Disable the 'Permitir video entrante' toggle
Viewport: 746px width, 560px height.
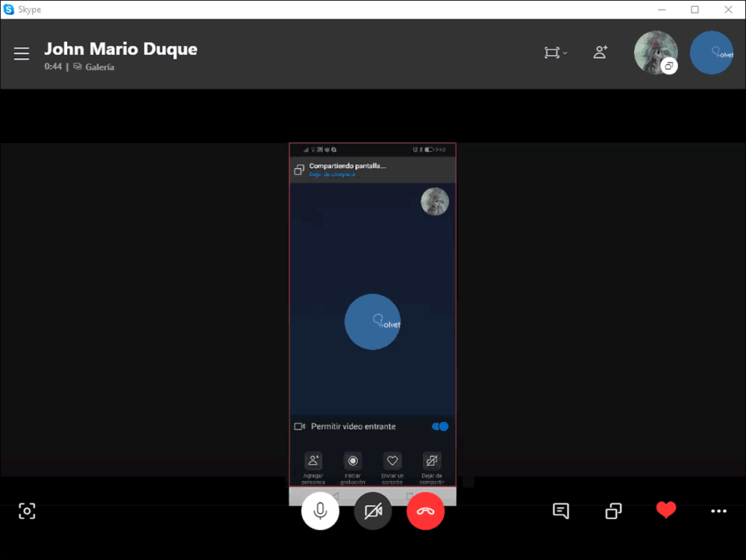pyautogui.click(x=439, y=426)
